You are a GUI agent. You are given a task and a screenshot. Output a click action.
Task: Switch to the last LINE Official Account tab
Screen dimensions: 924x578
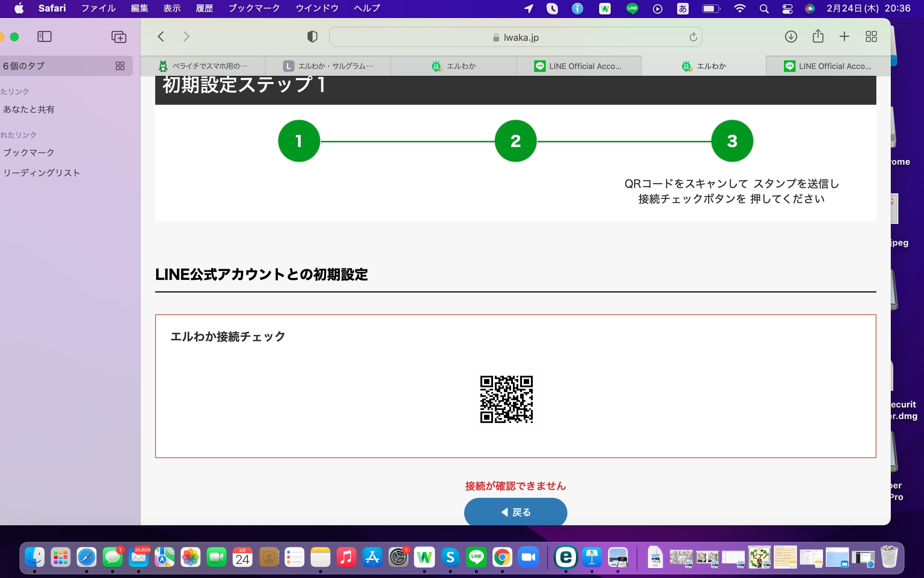(828, 66)
